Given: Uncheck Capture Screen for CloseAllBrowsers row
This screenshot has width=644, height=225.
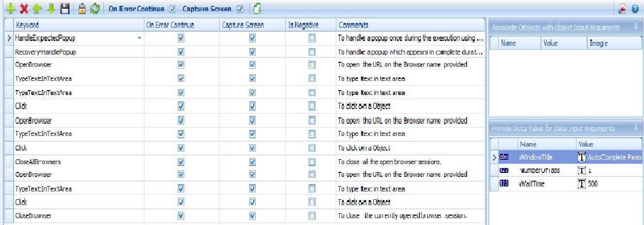Looking at the screenshot, I should [252, 162].
